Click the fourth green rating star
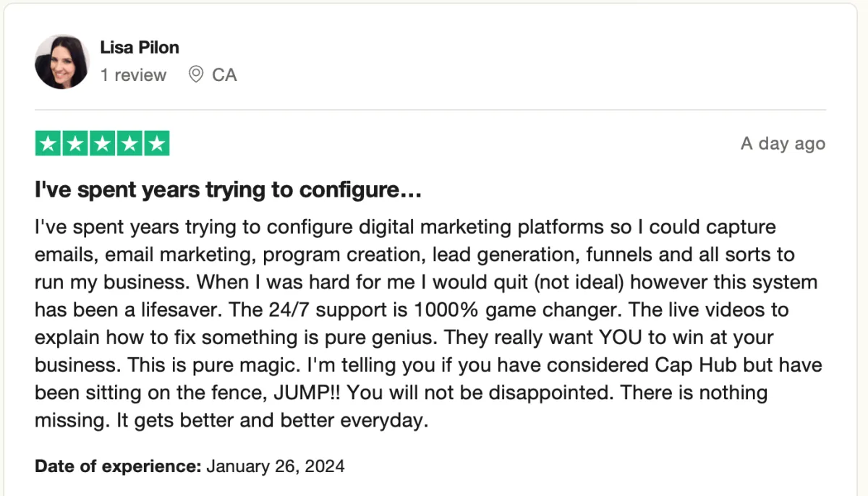 tap(129, 144)
